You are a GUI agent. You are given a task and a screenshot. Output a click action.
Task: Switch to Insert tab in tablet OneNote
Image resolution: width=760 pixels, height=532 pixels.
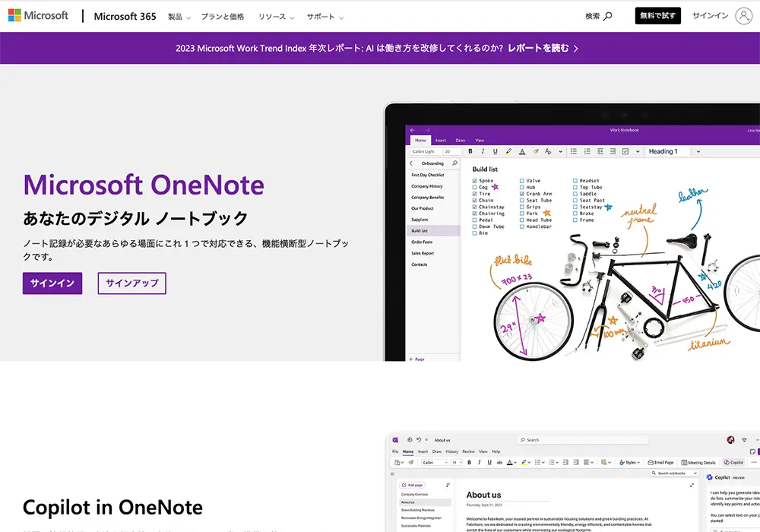tap(441, 141)
